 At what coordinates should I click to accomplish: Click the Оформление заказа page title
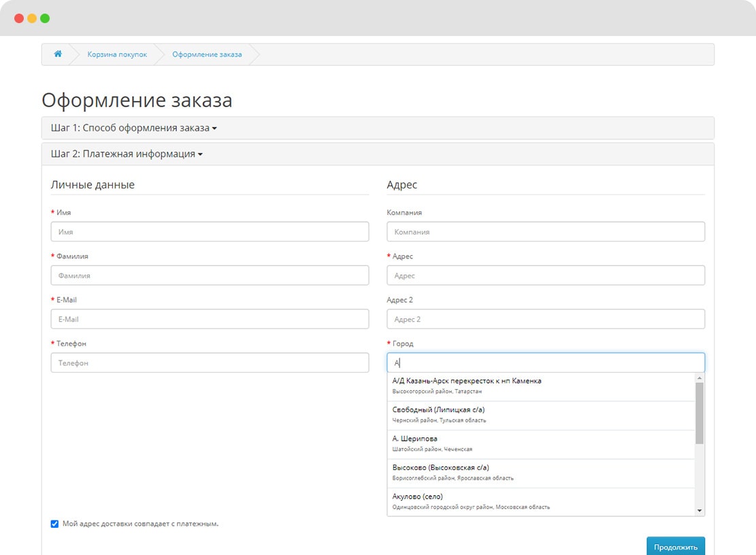(x=137, y=100)
